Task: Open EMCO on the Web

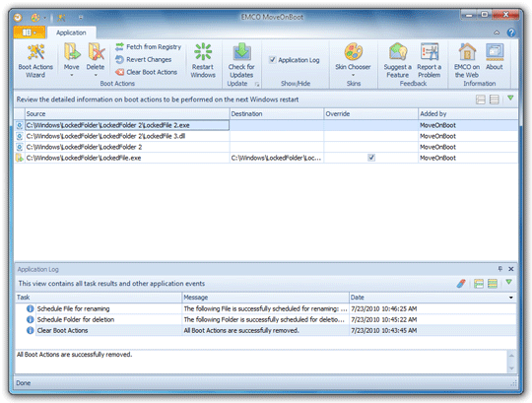Action: [x=467, y=61]
